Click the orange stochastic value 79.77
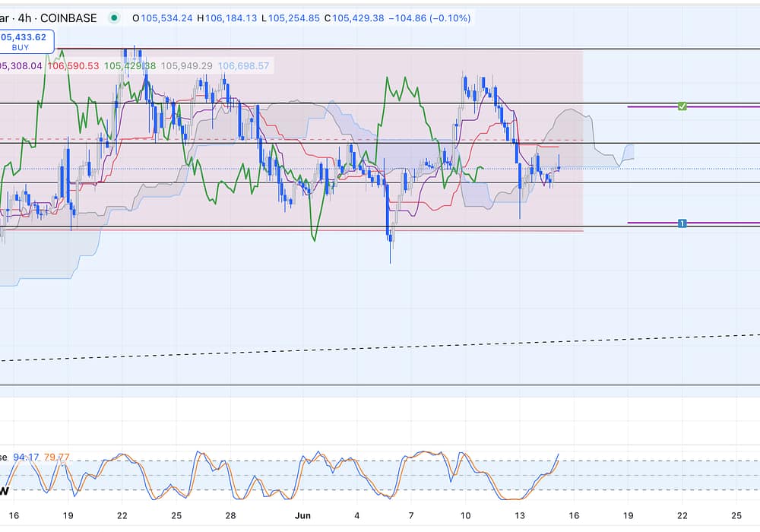 click(57, 458)
